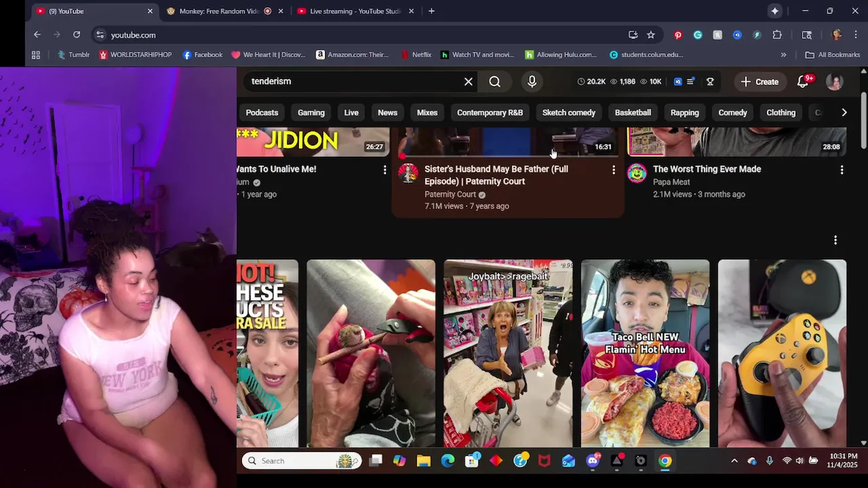This screenshot has width=868, height=488.
Task: Select the News category chip
Action: [387, 113]
